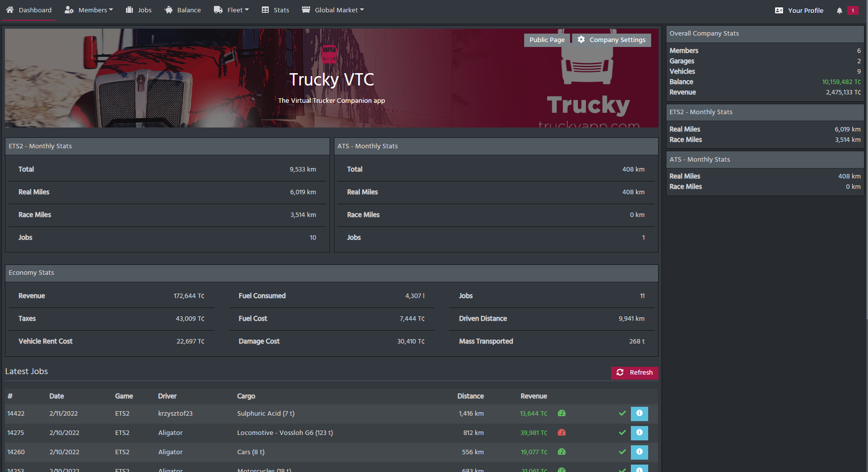Go to the Dashboard tab
Image resolution: width=868 pixels, height=472 pixels.
[29, 10]
